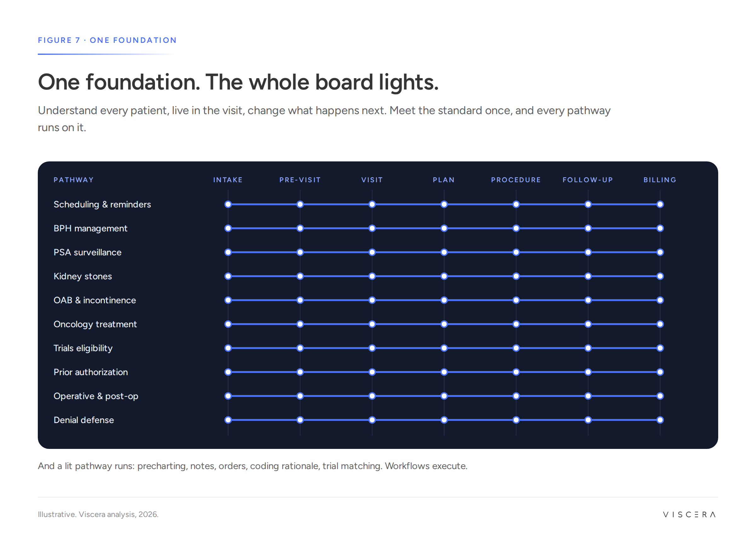Click the INTAKE column header
The height and width of the screenshot is (546, 756).
(228, 180)
